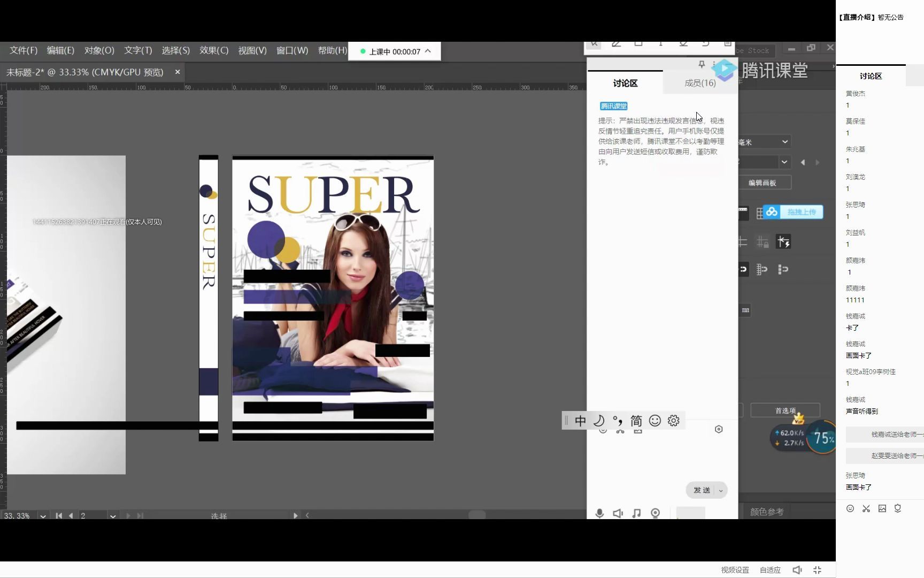Open chat settings hexagon icon
This screenshot has width=924, height=578.
click(x=719, y=429)
